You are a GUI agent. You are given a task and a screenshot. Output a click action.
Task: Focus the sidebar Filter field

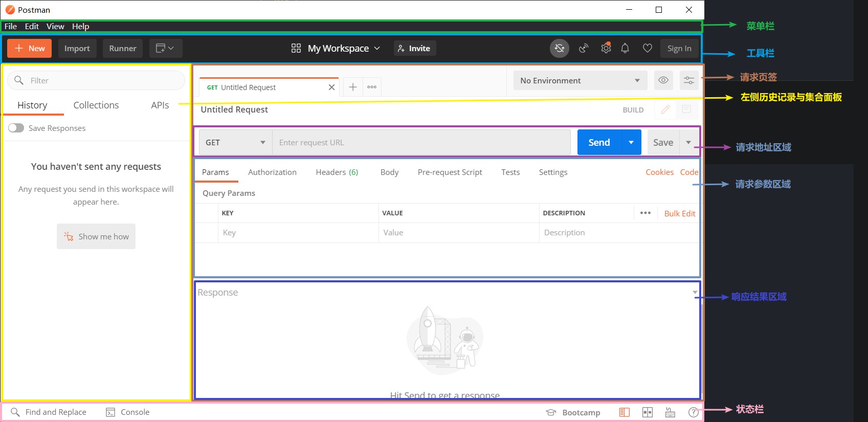96,80
